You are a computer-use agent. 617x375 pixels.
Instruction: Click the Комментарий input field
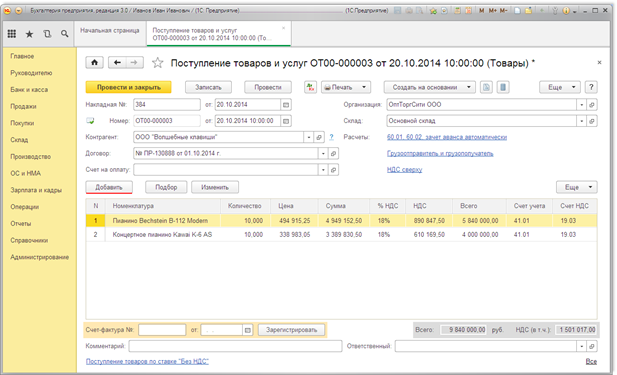pos(235,346)
